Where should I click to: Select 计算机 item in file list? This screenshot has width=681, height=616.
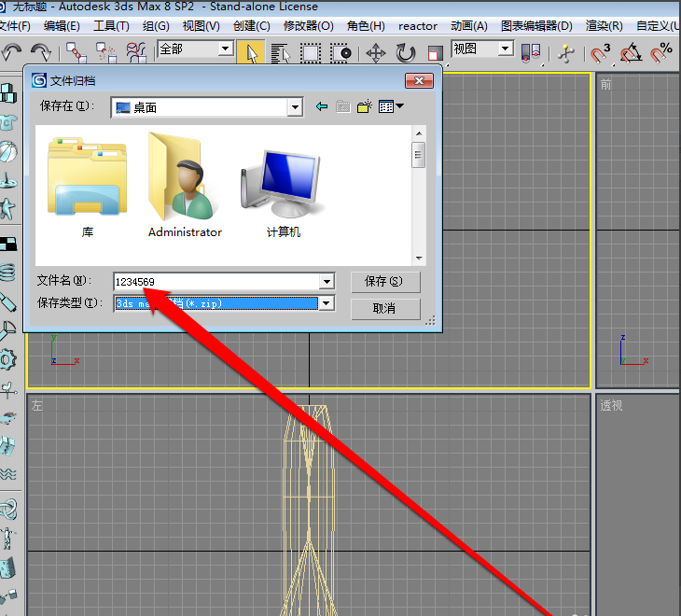pyautogui.click(x=284, y=192)
